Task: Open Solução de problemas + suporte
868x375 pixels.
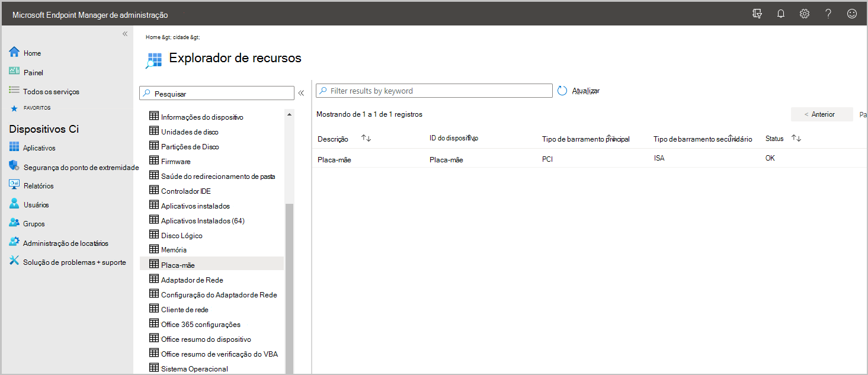Action: [67, 262]
